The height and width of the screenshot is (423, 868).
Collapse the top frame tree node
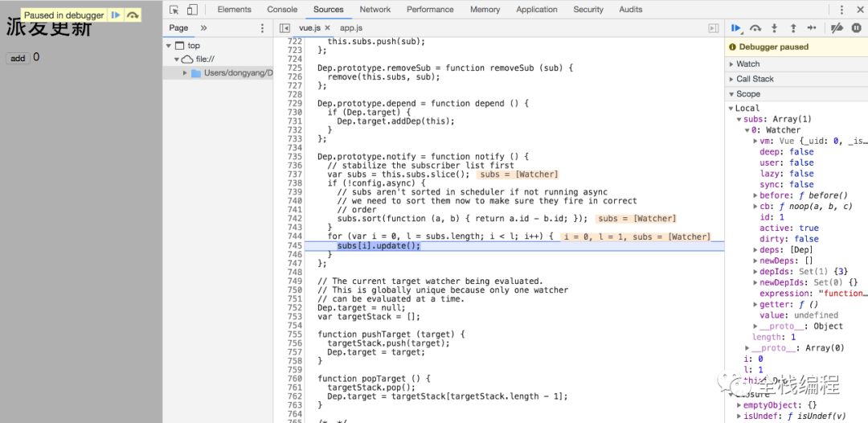[x=169, y=45]
